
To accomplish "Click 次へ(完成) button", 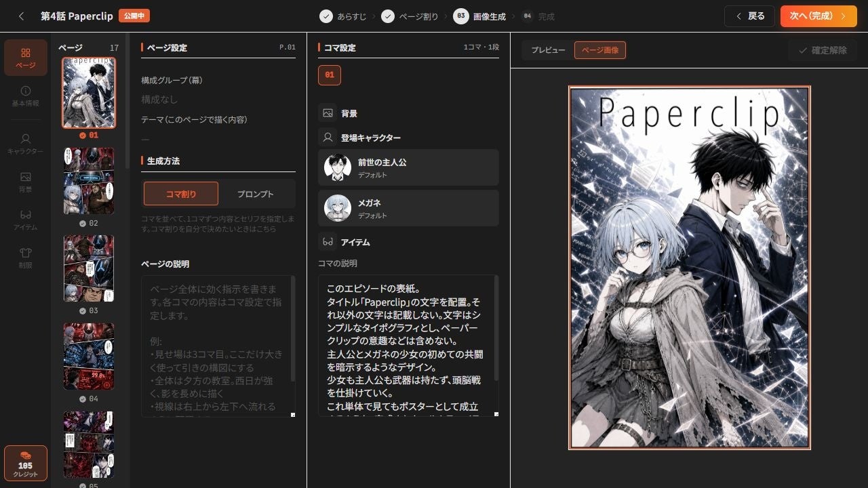I will [x=818, y=16].
